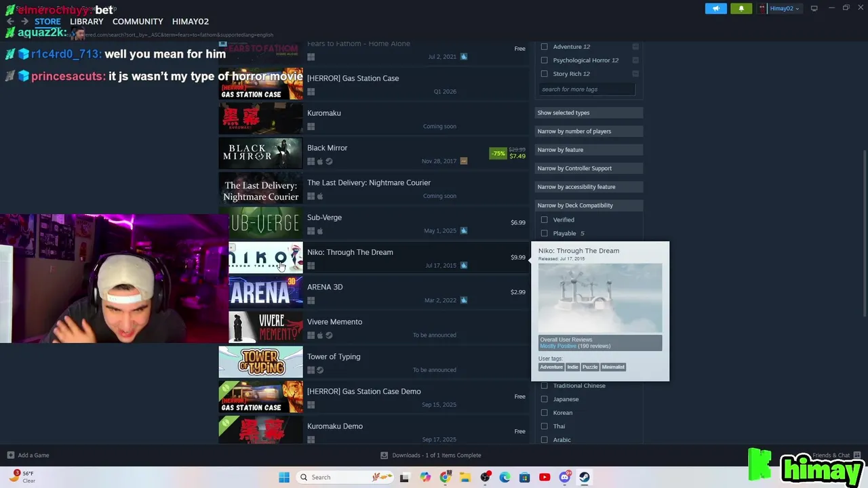Open the Downloads status in footer
Screen dimensions: 868x488
point(431,455)
